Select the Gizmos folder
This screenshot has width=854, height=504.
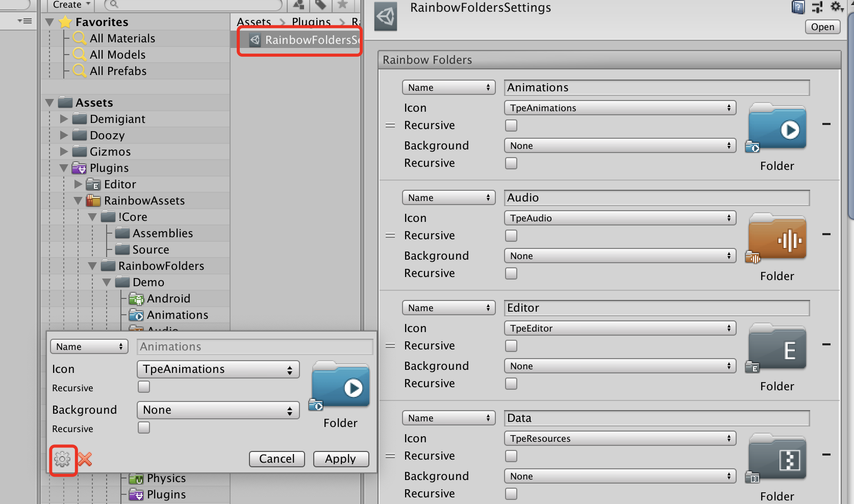(x=110, y=152)
